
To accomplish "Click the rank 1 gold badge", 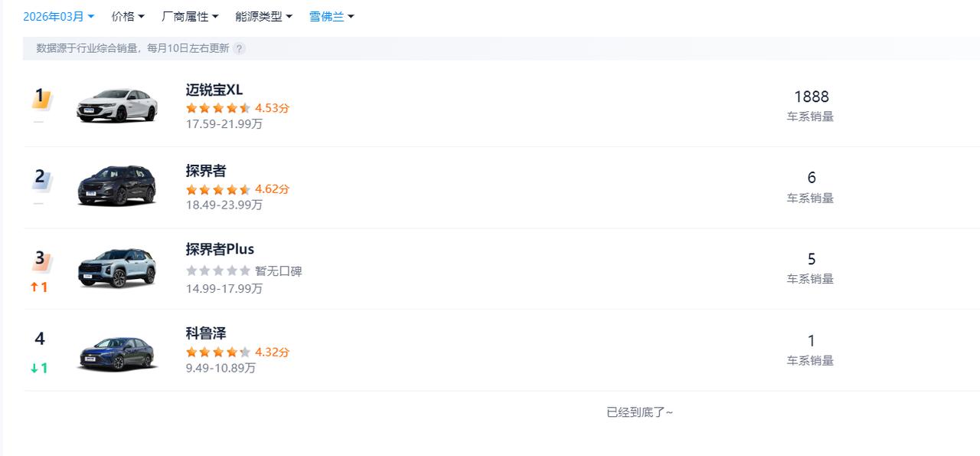I will tap(40, 97).
